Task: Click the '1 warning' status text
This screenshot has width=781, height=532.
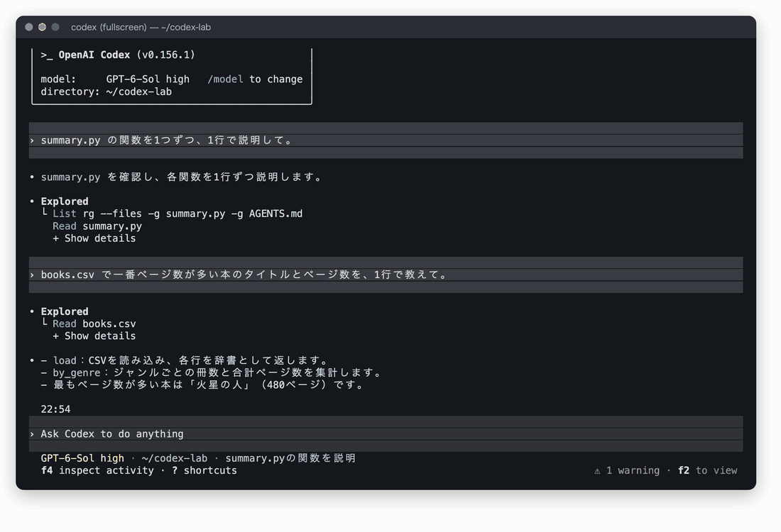Action: (x=633, y=470)
